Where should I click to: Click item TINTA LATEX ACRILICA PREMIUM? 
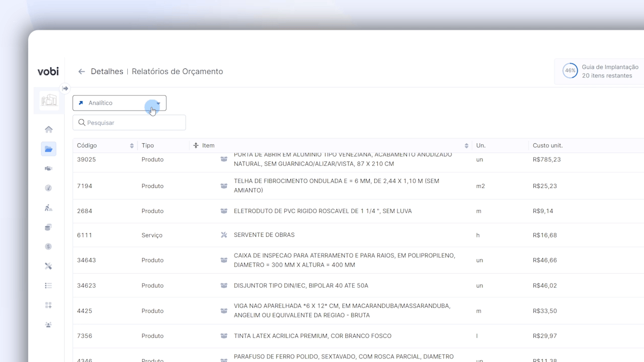[312, 336]
